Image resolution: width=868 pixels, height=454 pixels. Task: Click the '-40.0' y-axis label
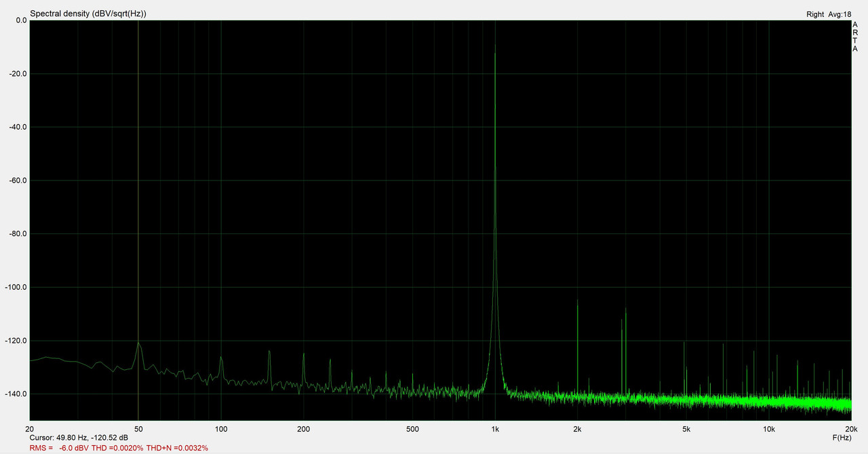point(18,127)
